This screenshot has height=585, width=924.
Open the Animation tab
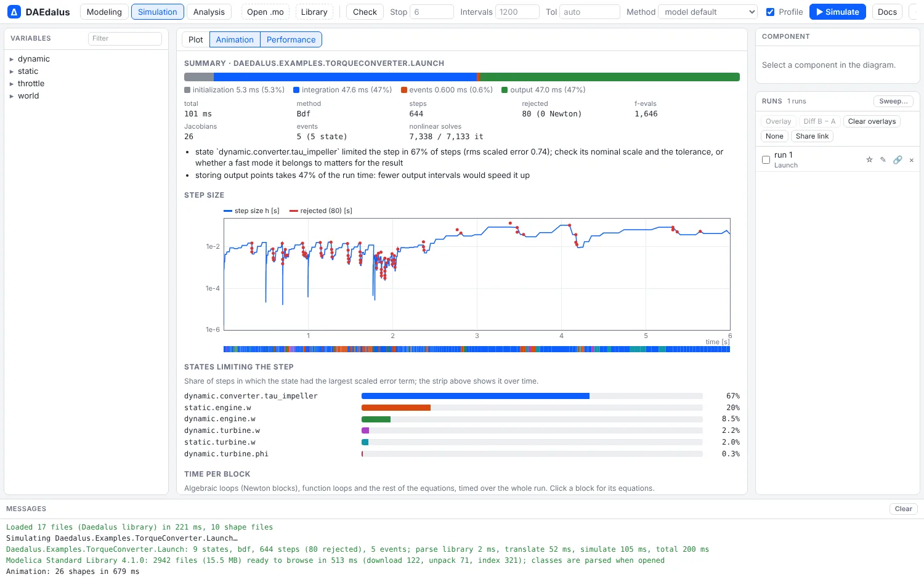pyautogui.click(x=235, y=39)
